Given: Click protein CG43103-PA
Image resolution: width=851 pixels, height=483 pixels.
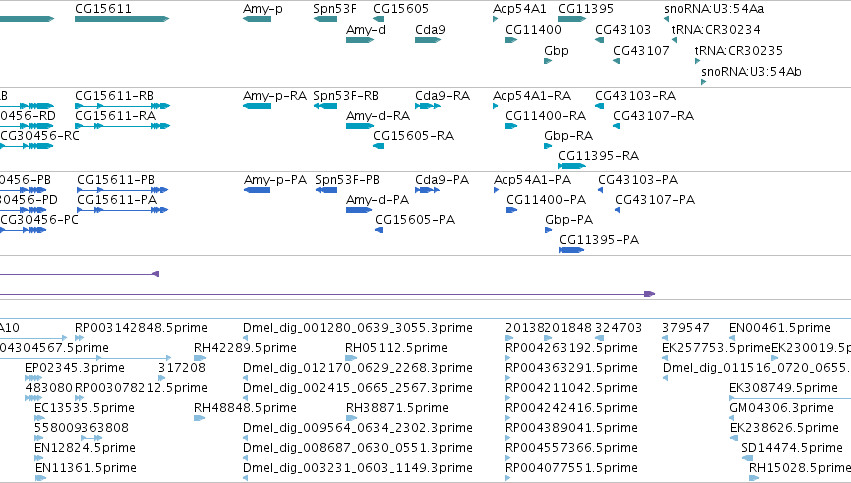Looking at the screenshot, I should (x=601, y=190).
